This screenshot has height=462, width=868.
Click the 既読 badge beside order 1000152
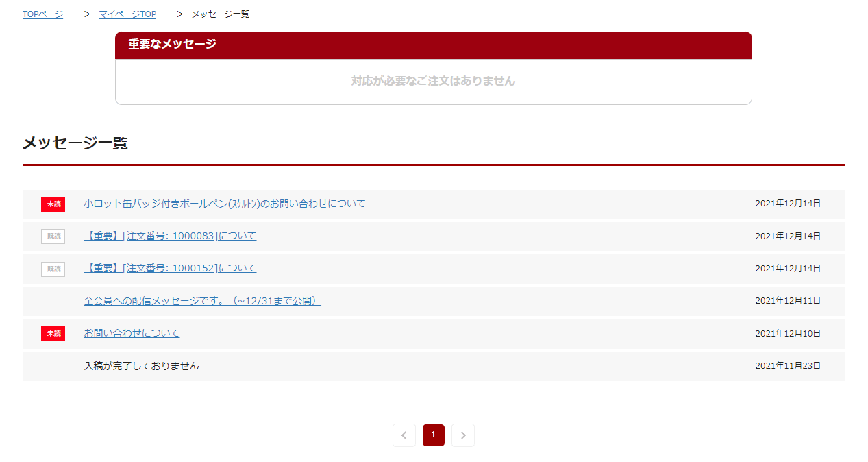[x=53, y=269]
